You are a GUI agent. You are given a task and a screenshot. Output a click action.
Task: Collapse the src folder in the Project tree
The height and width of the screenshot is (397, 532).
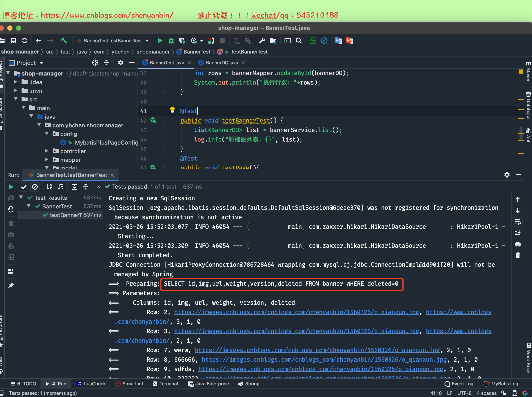16,99
